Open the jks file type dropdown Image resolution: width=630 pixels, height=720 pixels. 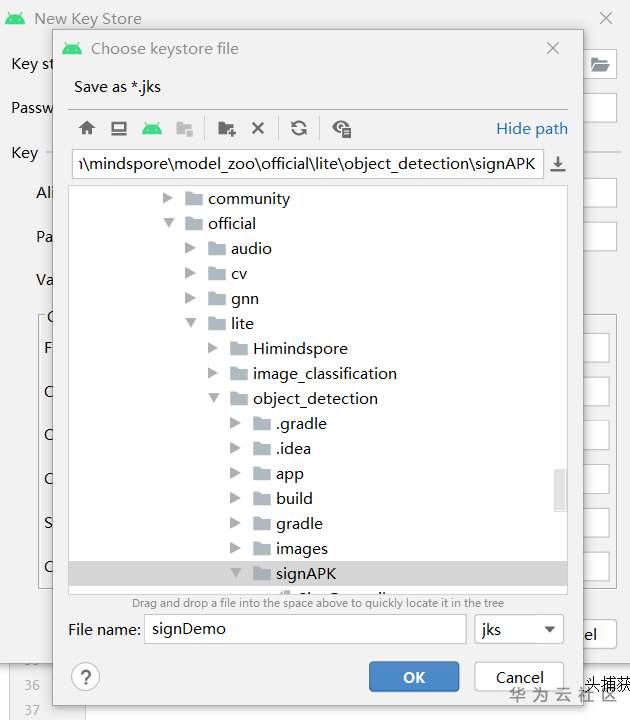519,629
